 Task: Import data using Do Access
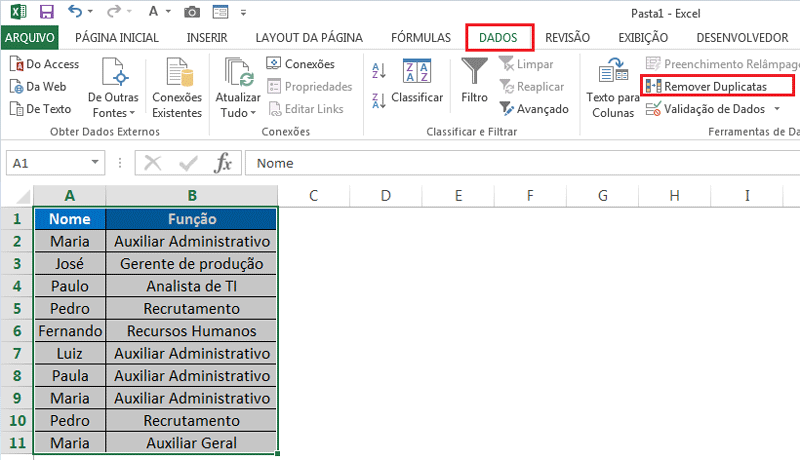(x=44, y=64)
